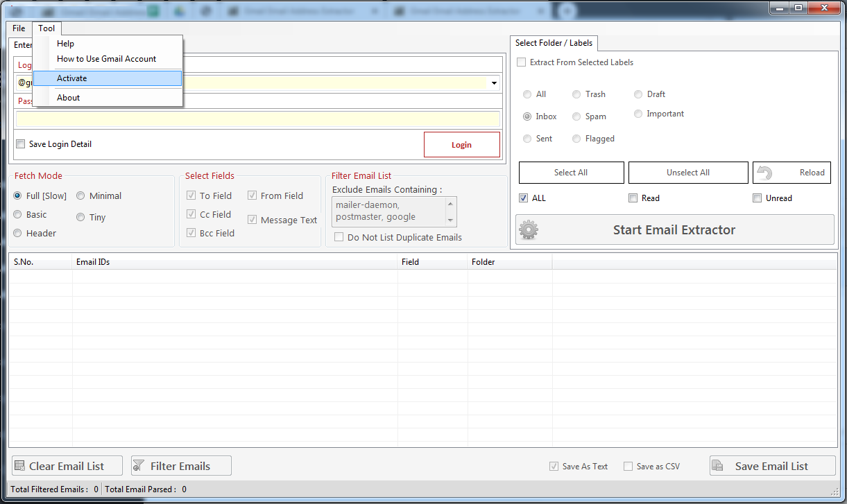Viewport: 847px width, 504px height.
Task: Select the Spam folder radio button
Action: click(x=576, y=116)
